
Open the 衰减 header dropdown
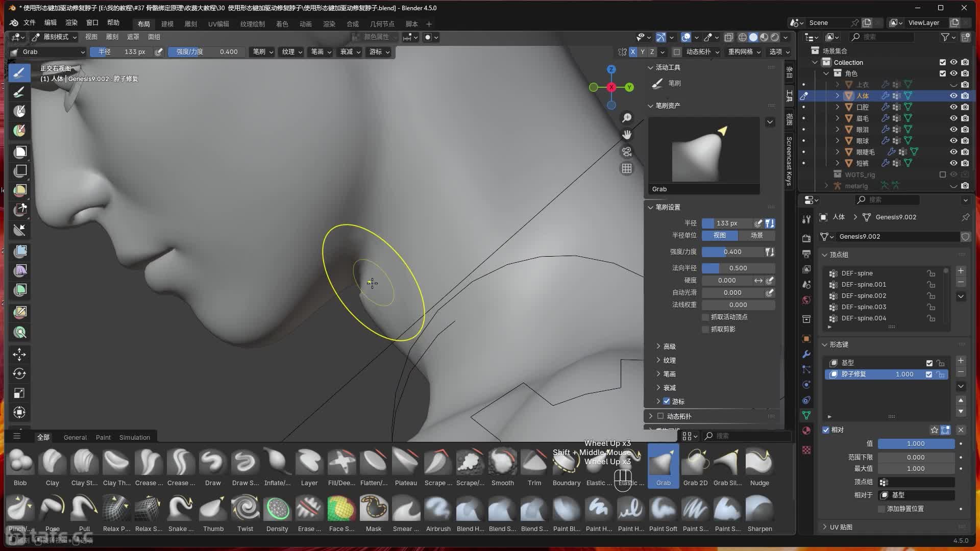pyautogui.click(x=350, y=52)
